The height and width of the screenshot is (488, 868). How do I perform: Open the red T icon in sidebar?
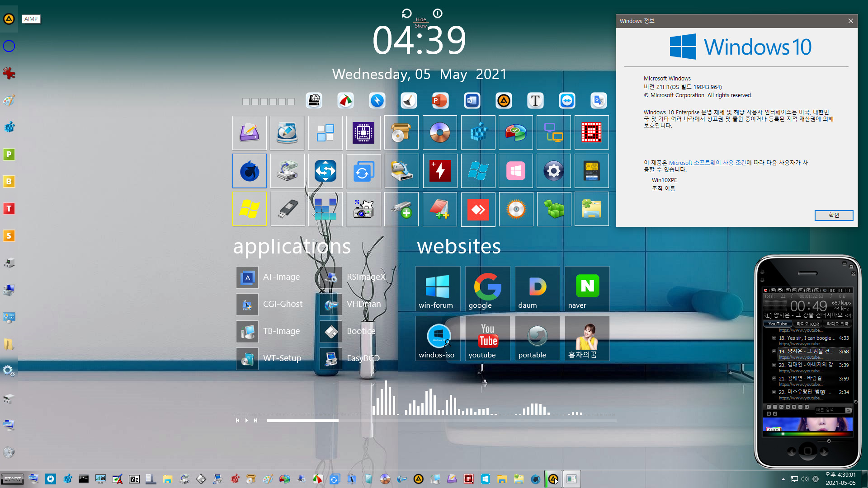pos(9,209)
